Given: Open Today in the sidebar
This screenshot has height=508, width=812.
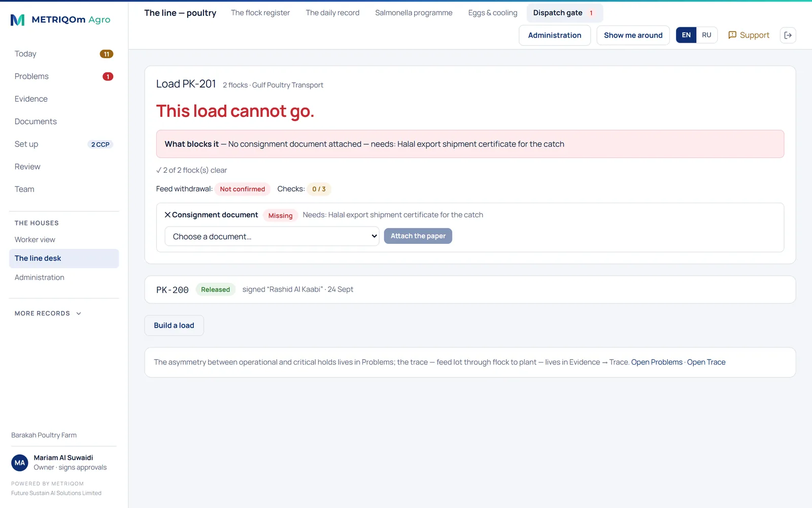Looking at the screenshot, I should click(x=64, y=54).
